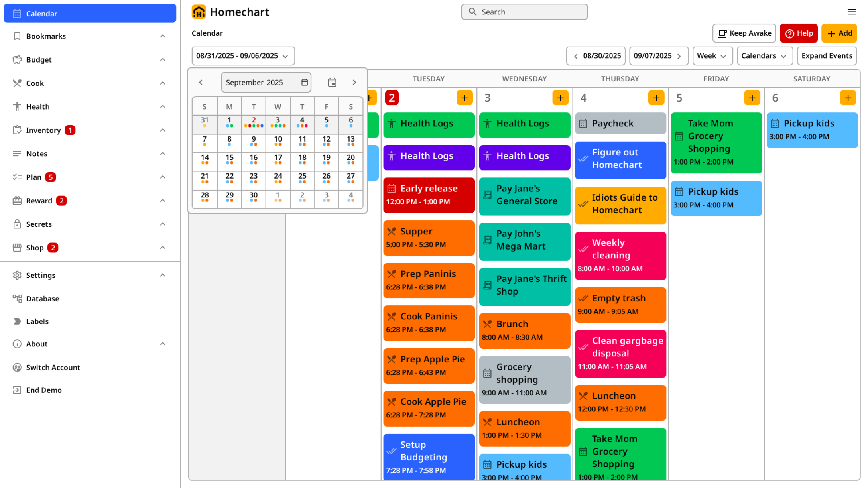Add an event on Saturday using the plus icon

(x=848, y=98)
